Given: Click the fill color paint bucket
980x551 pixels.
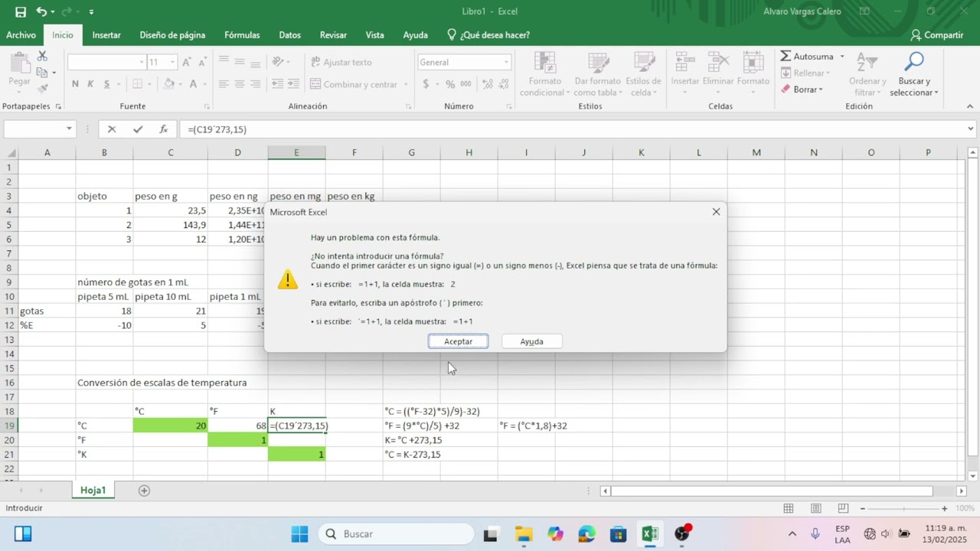Looking at the screenshot, I should pos(168,84).
